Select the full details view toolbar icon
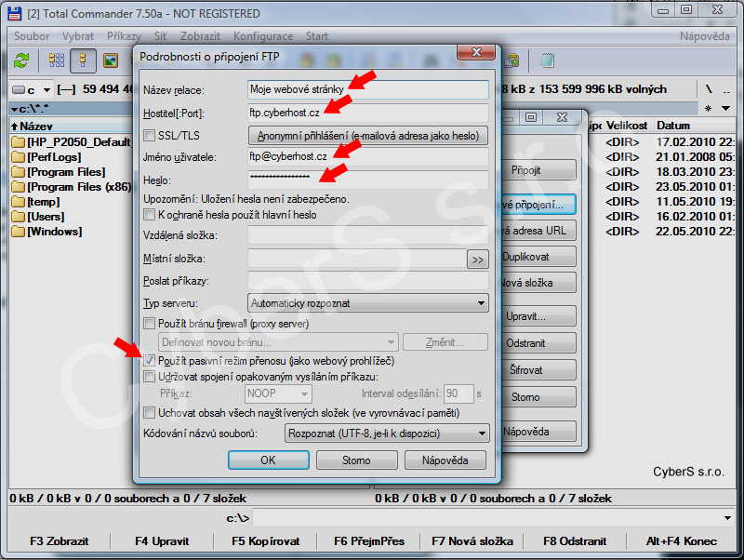Image resolution: width=744 pixels, height=560 pixels. click(x=83, y=60)
